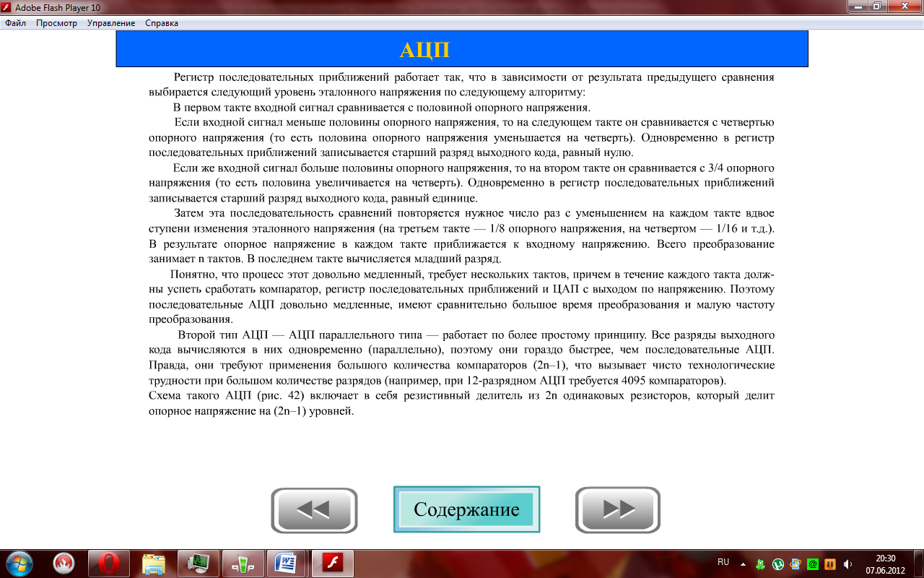Open the Справка menu
The height and width of the screenshot is (578, 924).
162,23
